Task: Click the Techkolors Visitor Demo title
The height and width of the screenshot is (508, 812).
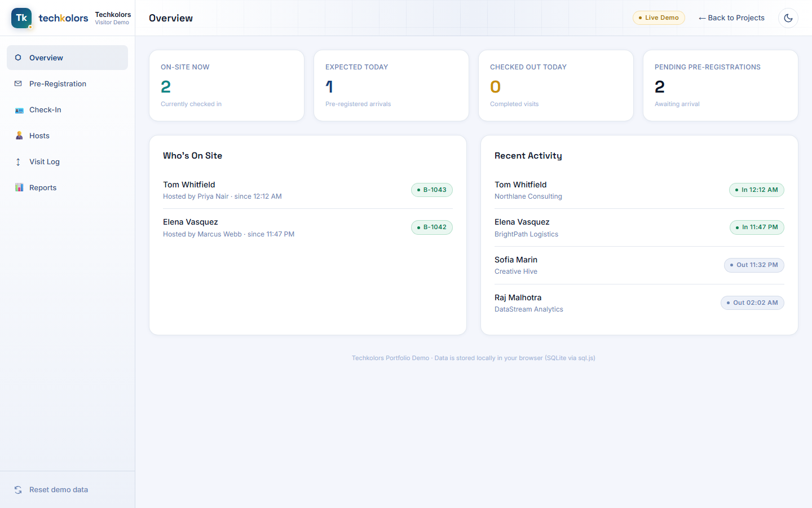Action: [x=113, y=18]
